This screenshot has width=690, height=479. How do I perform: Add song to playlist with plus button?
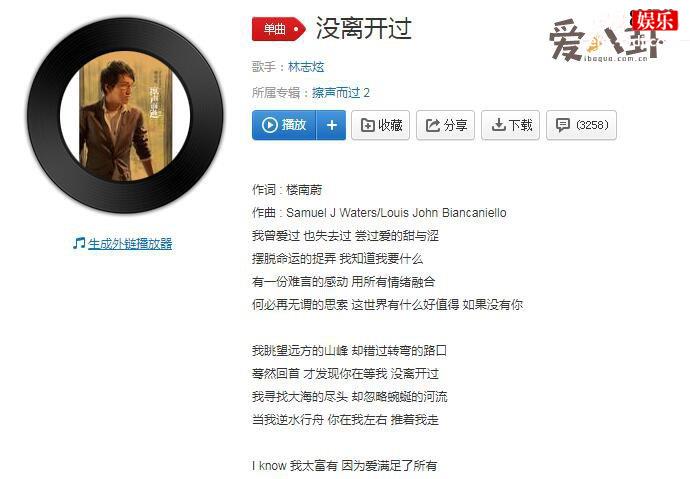coord(331,125)
